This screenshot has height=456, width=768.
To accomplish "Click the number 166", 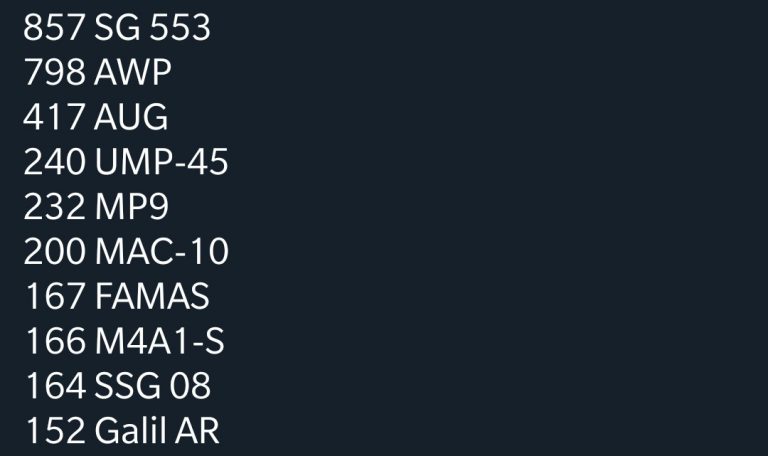I will tap(54, 342).
